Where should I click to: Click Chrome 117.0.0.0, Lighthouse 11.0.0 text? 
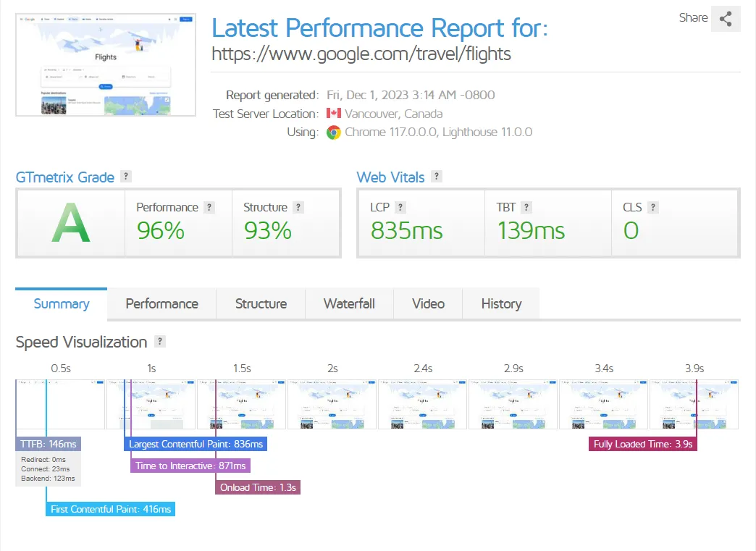(438, 132)
